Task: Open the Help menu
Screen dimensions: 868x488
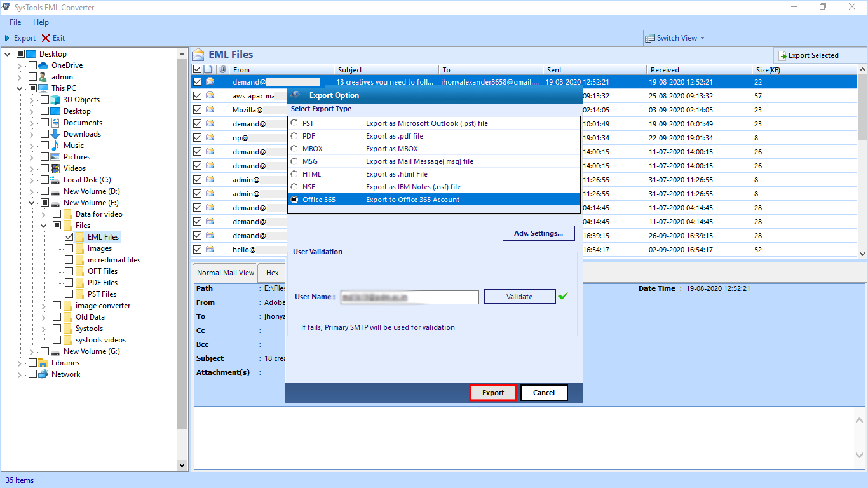Action: point(41,22)
